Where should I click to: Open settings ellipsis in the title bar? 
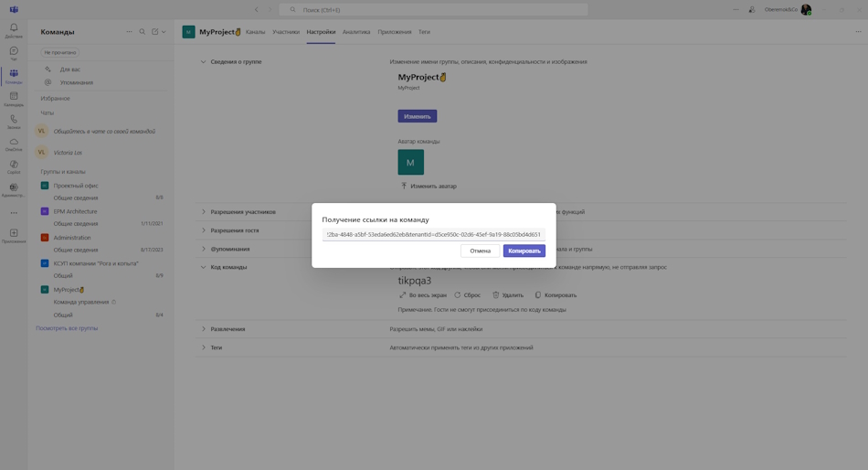click(x=736, y=9)
